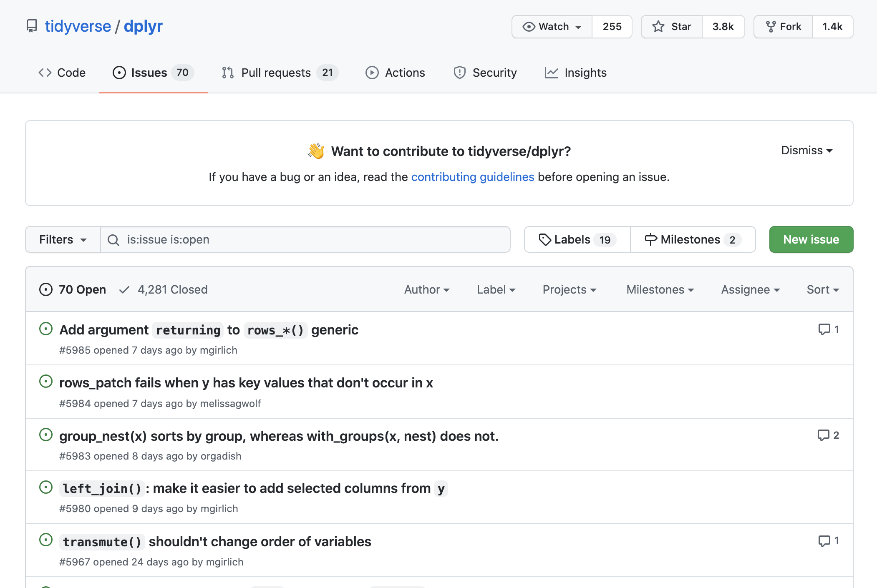The image size is (877, 588).
Task: Click the New issue button
Action: (x=811, y=239)
